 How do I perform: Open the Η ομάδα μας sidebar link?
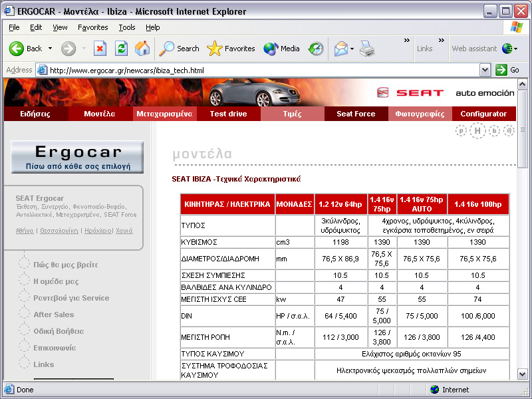56,281
